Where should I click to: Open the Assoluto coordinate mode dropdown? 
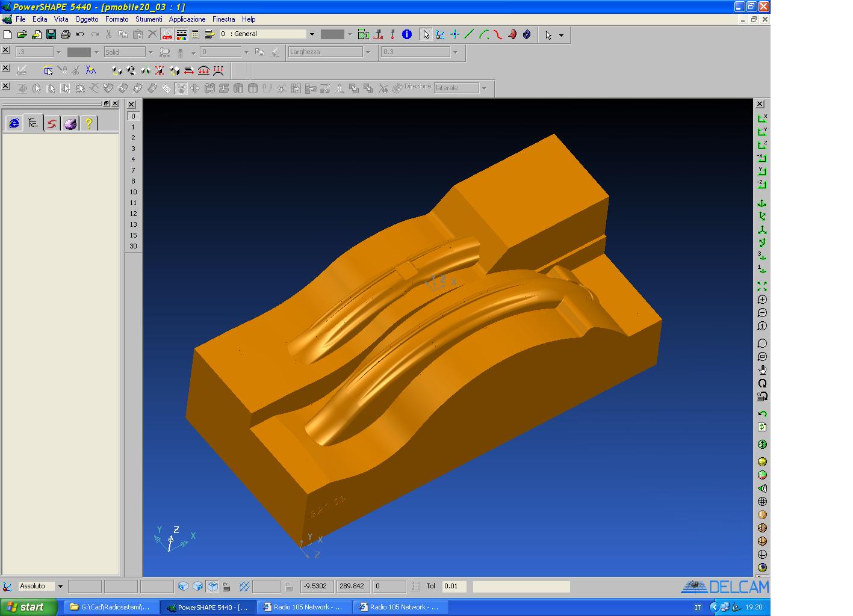[x=60, y=587]
